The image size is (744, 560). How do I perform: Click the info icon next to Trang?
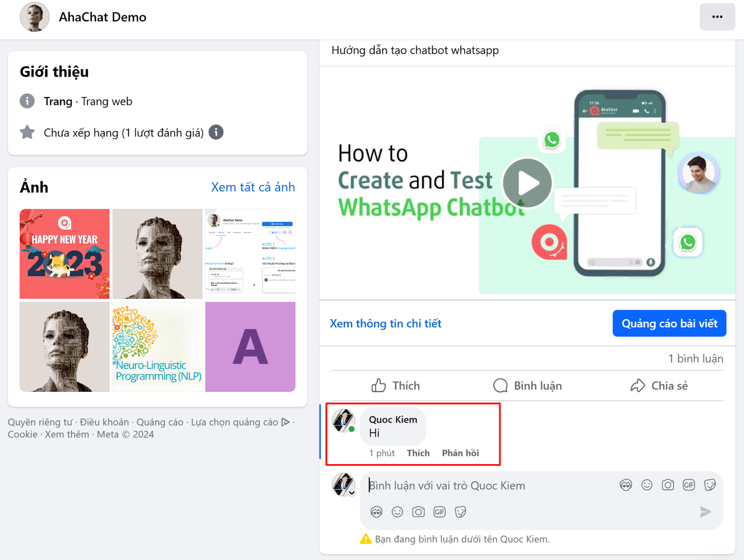27,101
